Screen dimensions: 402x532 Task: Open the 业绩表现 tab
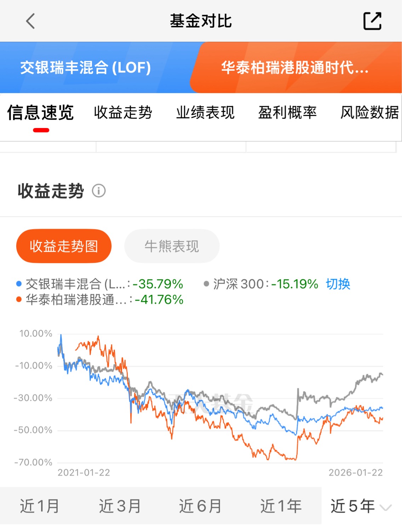pyautogui.click(x=205, y=113)
